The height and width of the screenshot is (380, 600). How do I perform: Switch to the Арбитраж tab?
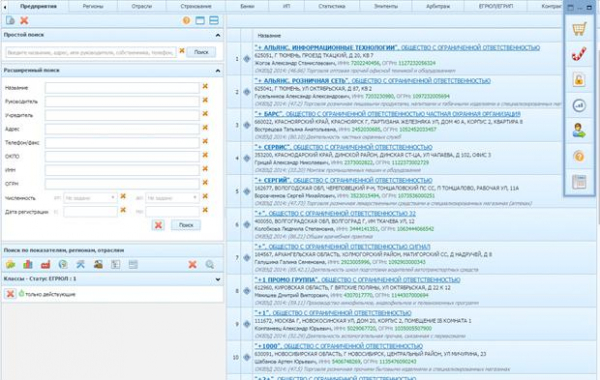pyautogui.click(x=438, y=6)
